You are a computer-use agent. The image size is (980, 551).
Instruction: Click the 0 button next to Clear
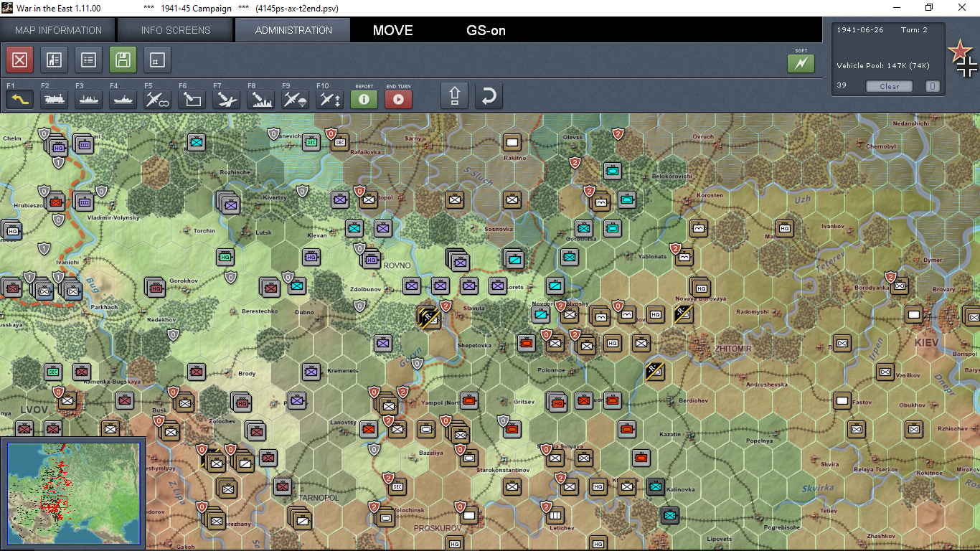932,86
